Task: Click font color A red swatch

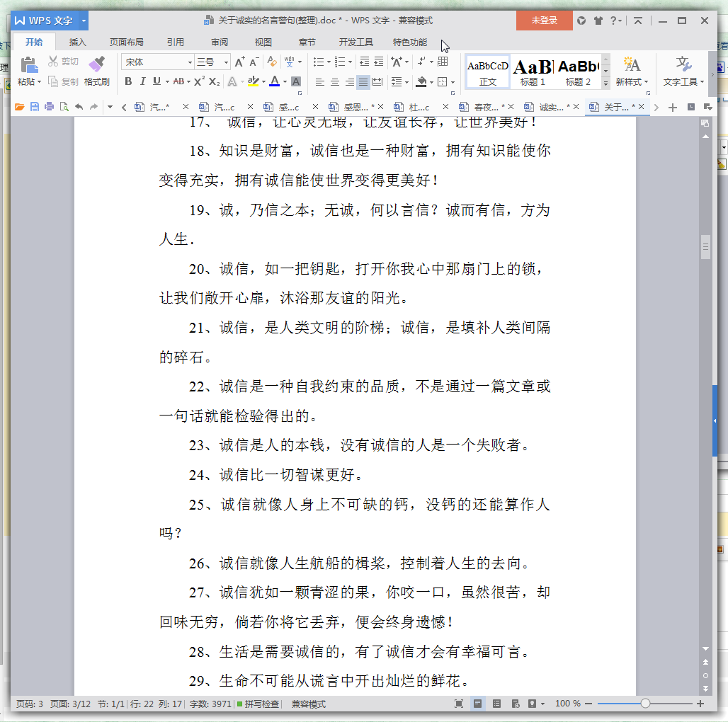Action: [x=274, y=81]
